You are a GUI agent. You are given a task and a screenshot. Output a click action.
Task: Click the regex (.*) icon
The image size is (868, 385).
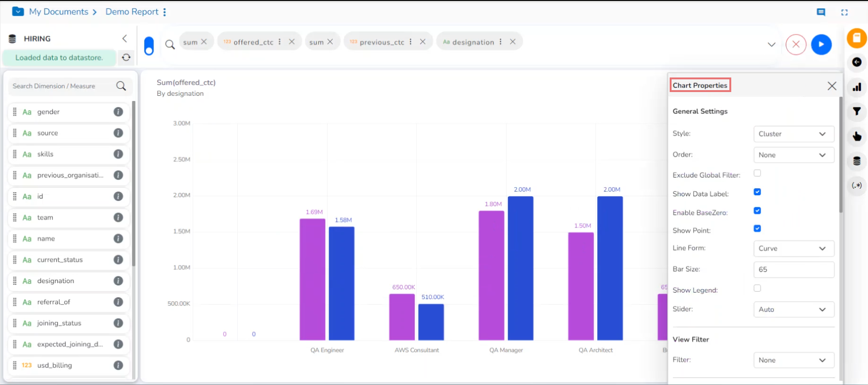click(x=857, y=185)
